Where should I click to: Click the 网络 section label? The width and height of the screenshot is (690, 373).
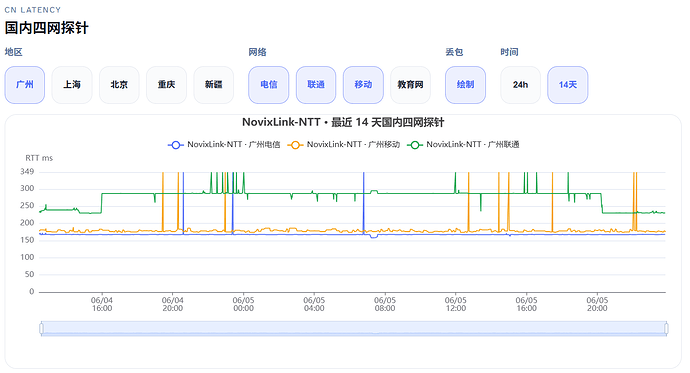257,52
